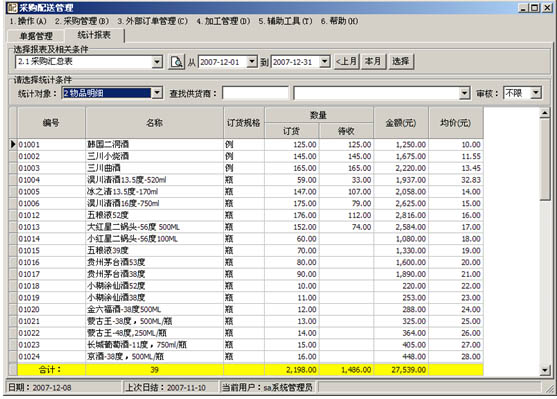The image size is (557, 399).
Task: Open the 辅助工具(T) menu
Action: click(x=285, y=21)
